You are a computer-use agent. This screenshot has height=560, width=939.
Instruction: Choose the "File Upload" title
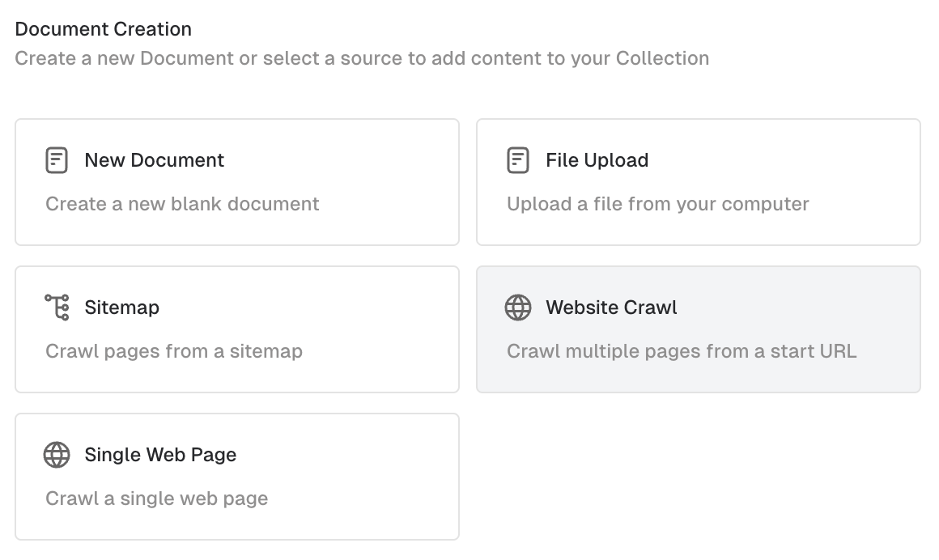pos(597,160)
